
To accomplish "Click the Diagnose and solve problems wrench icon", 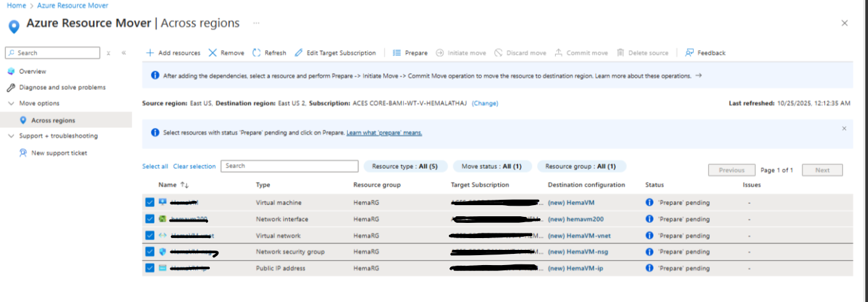I will [11, 87].
